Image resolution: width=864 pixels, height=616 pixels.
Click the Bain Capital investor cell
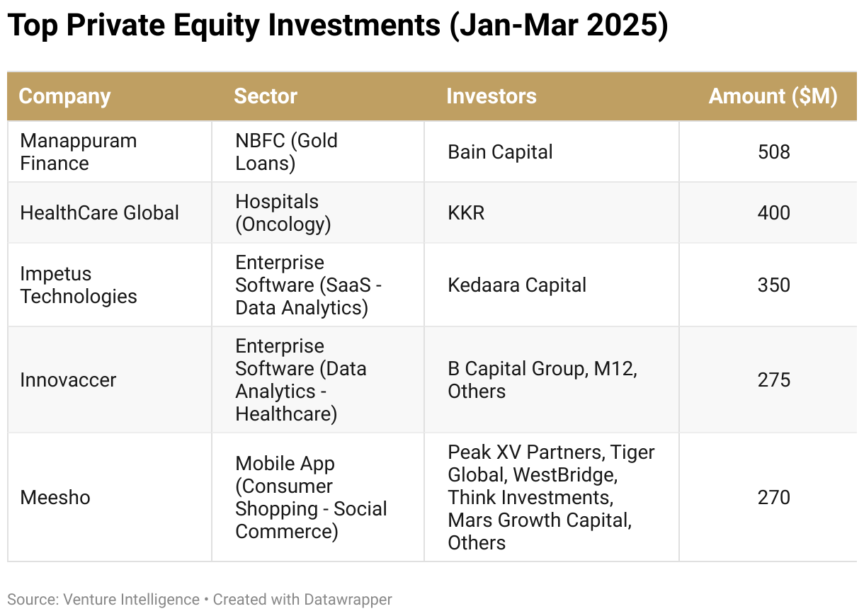(500, 152)
